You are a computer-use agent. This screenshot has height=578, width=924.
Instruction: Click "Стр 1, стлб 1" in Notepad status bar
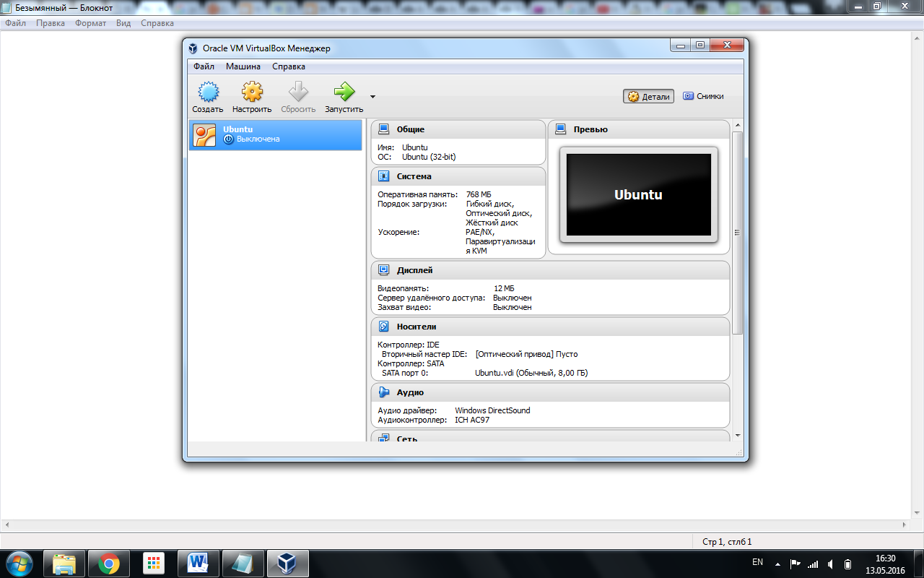(727, 541)
